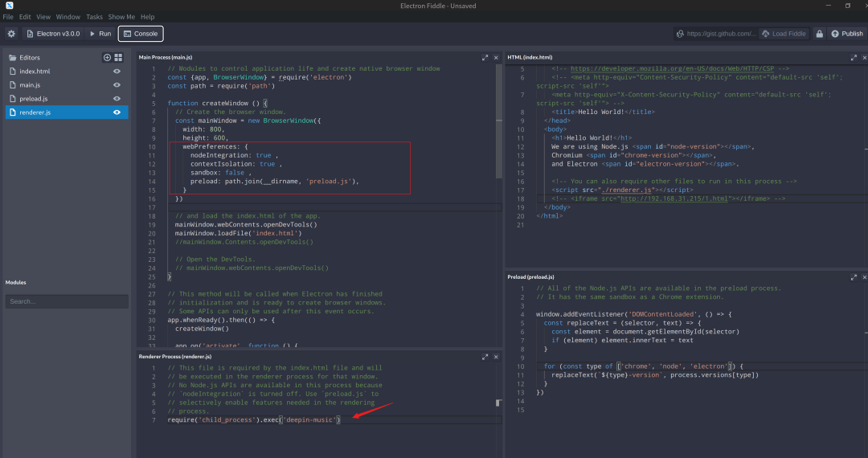Toggle visibility of main.js editor
The image size is (868, 458).
pos(117,85)
